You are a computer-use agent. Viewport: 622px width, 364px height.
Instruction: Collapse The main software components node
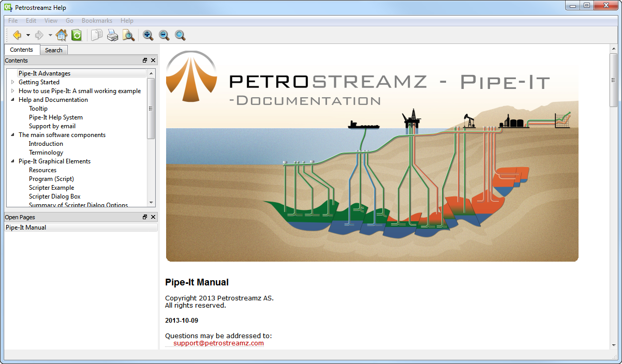13,135
